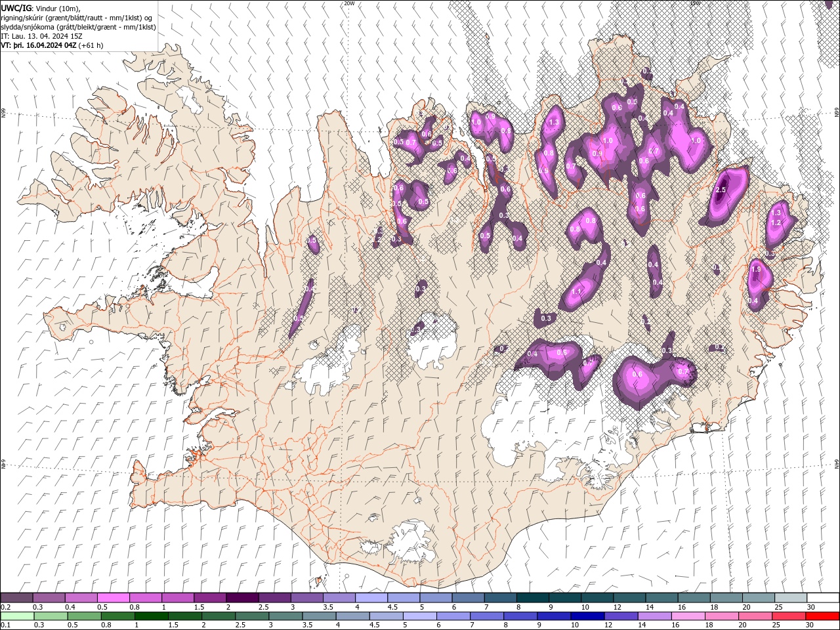Click the 'IT: Lau. 13. 04. 2024 15Z' line
This screenshot has height=630, width=840.
click(42, 36)
